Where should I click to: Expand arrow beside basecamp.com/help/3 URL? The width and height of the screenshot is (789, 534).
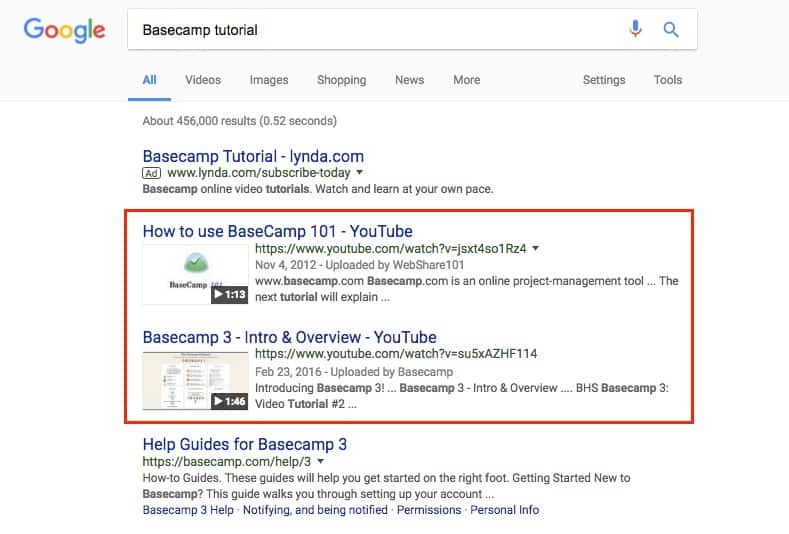[321, 461]
